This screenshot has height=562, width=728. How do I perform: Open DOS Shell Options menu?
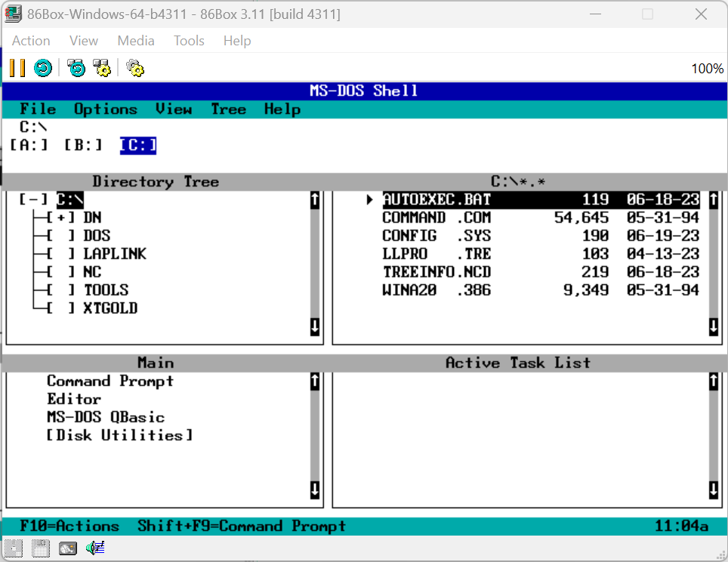(106, 109)
